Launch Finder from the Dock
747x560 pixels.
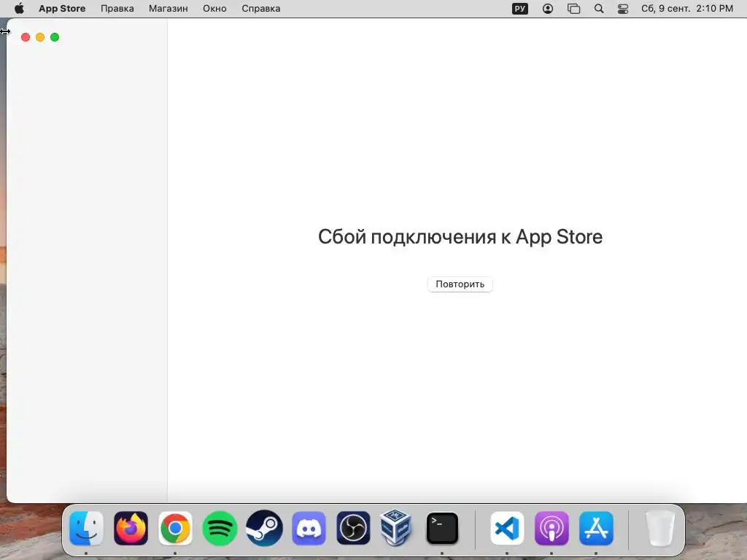click(x=86, y=528)
